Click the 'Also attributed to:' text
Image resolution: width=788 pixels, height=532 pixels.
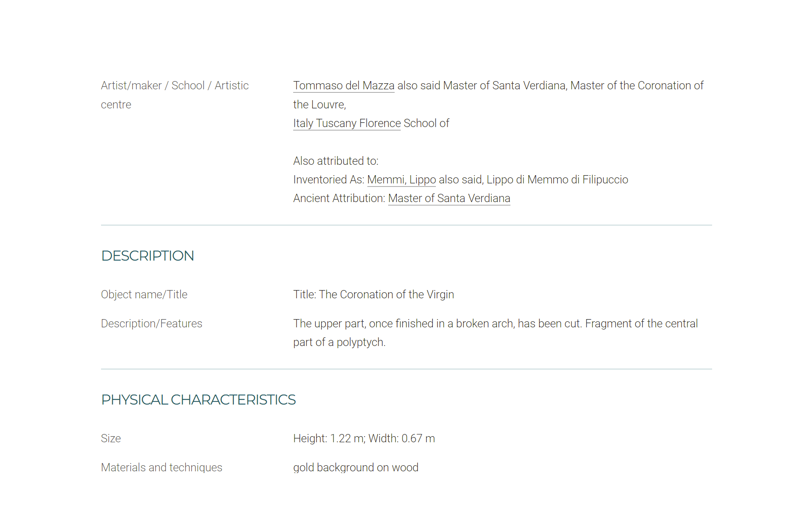coord(336,161)
